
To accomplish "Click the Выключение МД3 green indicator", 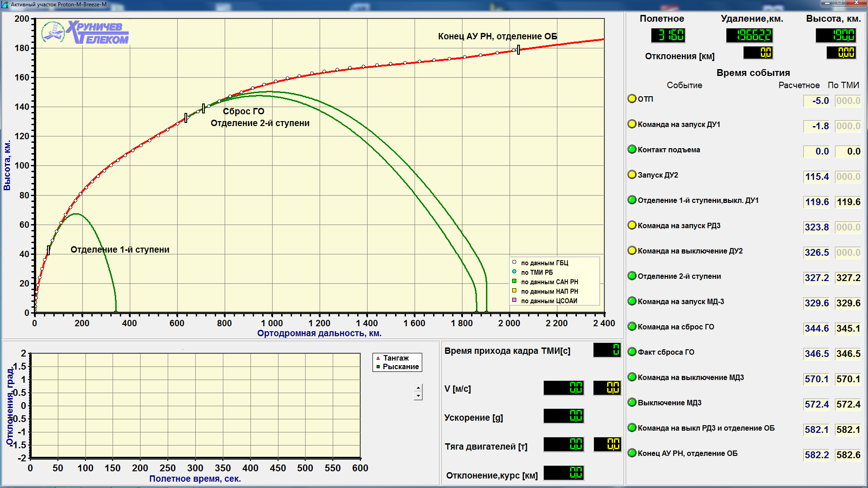I will (x=632, y=402).
